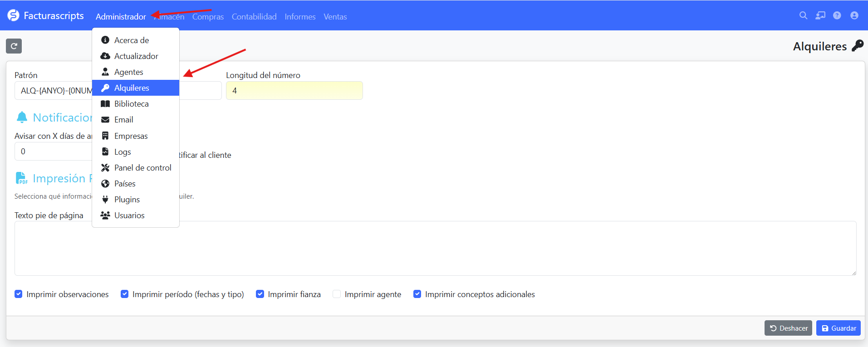The image size is (868, 347).
Task: Choose Agentes in Administrador menu
Action: (x=136, y=72)
